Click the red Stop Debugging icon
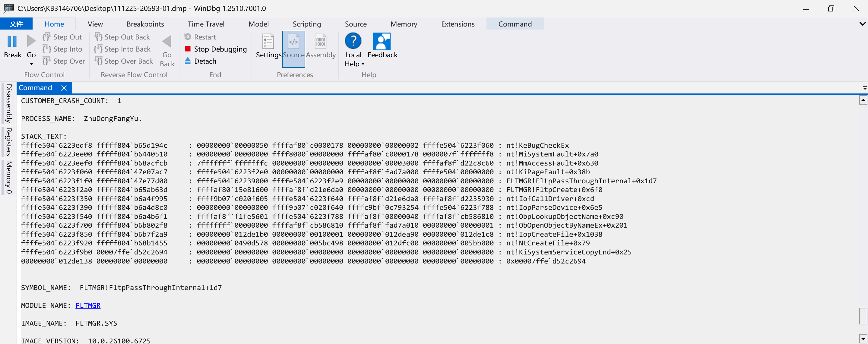Screen dimensions: 868x344 click(188, 49)
